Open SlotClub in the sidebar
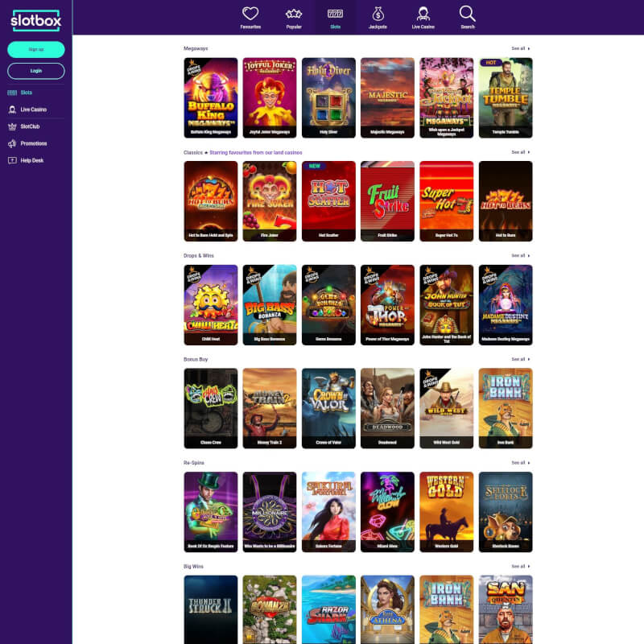Viewport: 644px width, 644px height. [x=30, y=126]
